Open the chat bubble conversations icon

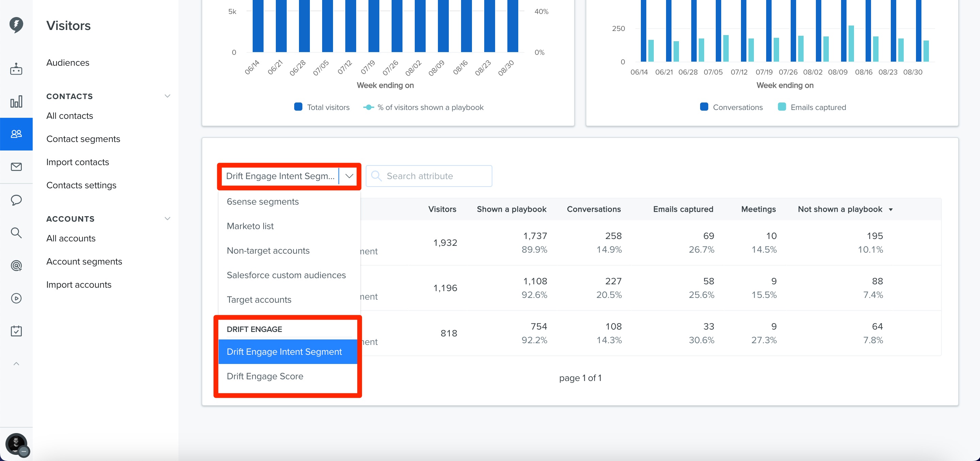pos(16,200)
